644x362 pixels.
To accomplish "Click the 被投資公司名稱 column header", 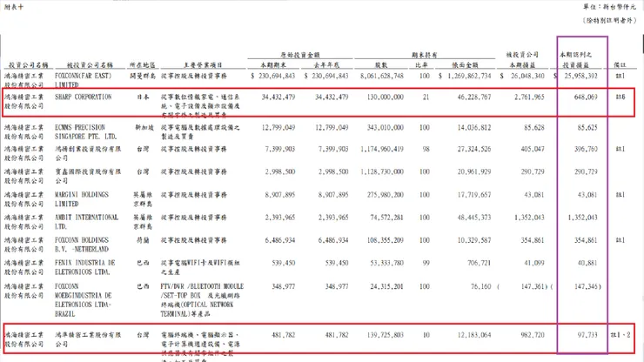I will pos(90,65).
